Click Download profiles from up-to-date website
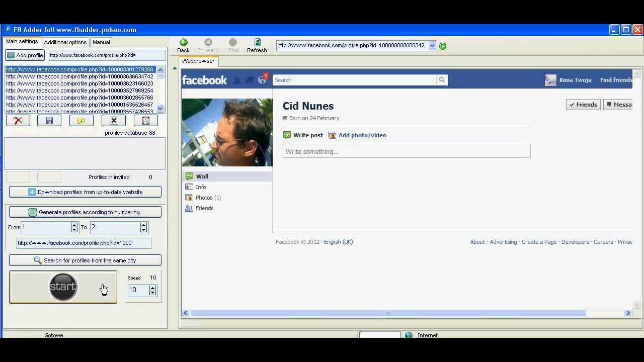The height and width of the screenshot is (362, 644). point(85,192)
